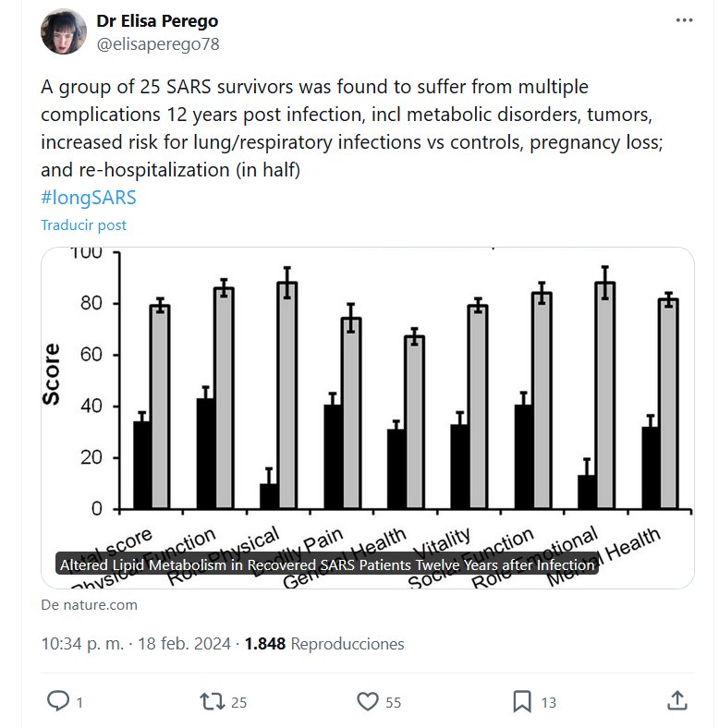Screen dimensions: 719x728
Task: Open Dr Elisa Perego's profile picture
Action: 64,31
